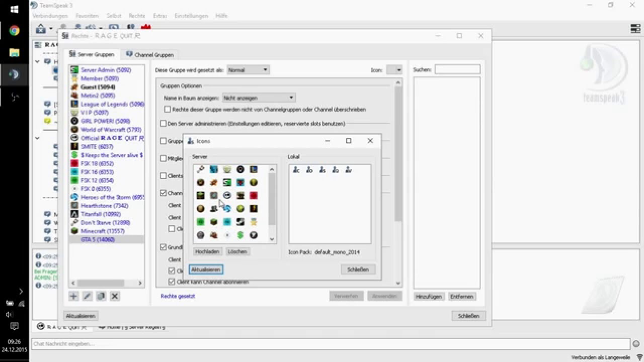Click the Icons server grid vertical scrollbar thumb
The width and height of the screenshot is (644, 362).
272,199
